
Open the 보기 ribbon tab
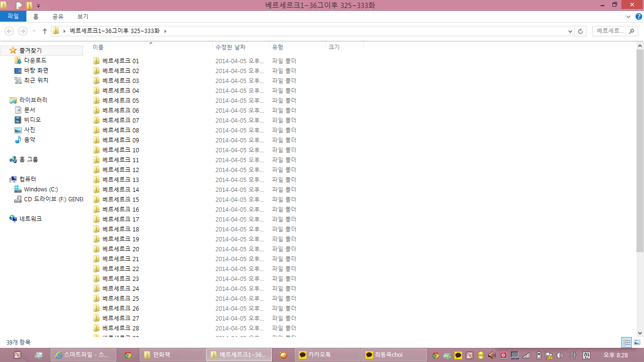pos(83,16)
